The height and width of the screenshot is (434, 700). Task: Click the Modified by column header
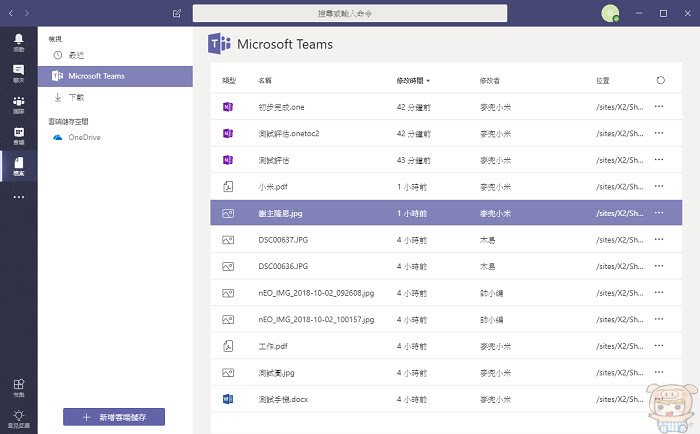tap(490, 81)
